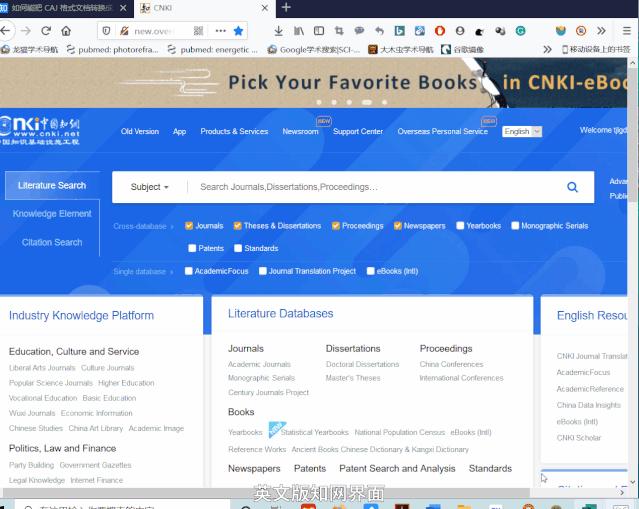The width and height of the screenshot is (639, 509).
Task: Uncheck Theses & Dissertations checkbox
Action: click(x=237, y=226)
